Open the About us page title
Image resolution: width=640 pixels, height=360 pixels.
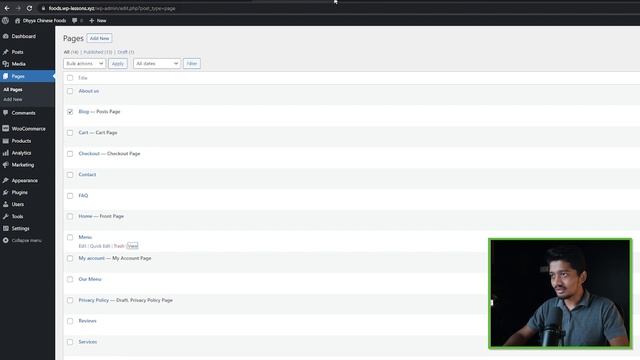click(89, 91)
